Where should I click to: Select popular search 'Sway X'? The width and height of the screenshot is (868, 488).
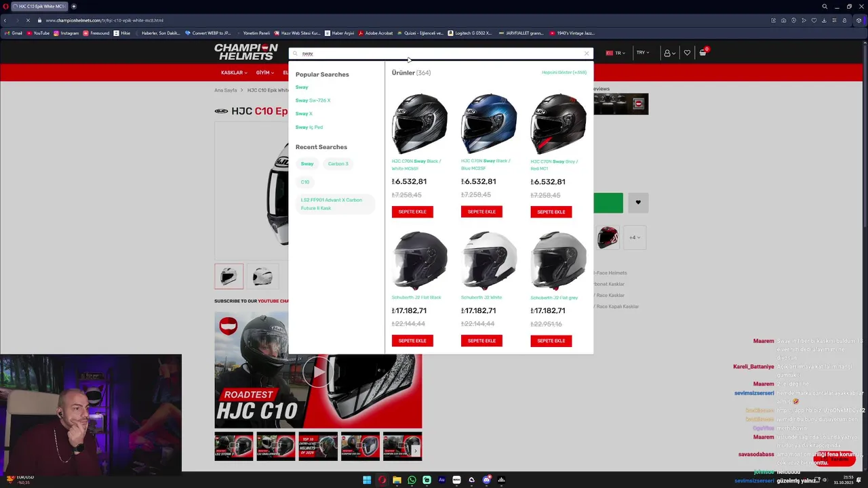(x=304, y=114)
